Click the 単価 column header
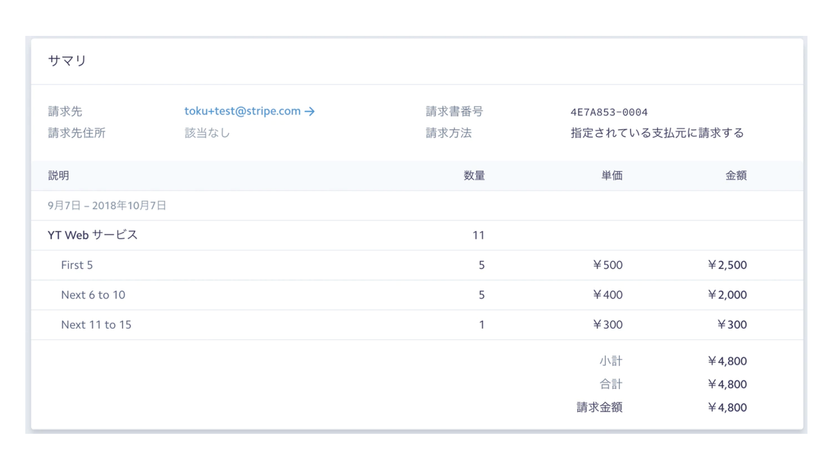825x460 pixels. (611, 176)
